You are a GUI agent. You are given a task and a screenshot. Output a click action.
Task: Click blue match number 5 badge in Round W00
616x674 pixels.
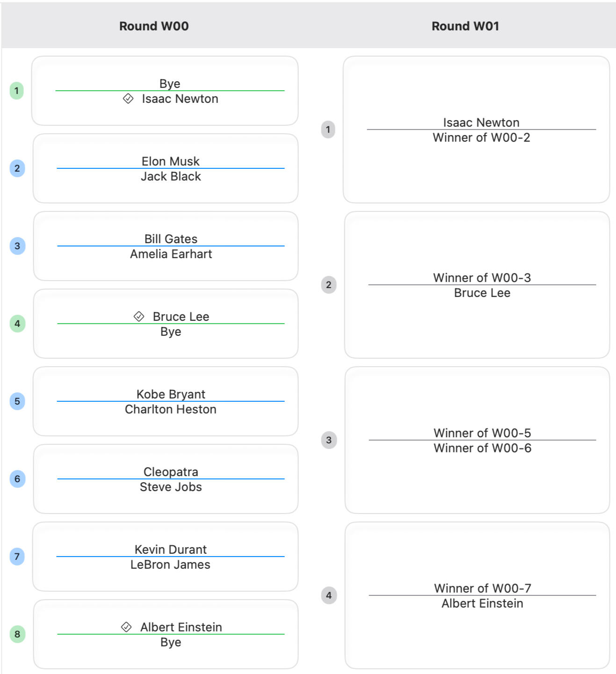coord(17,401)
